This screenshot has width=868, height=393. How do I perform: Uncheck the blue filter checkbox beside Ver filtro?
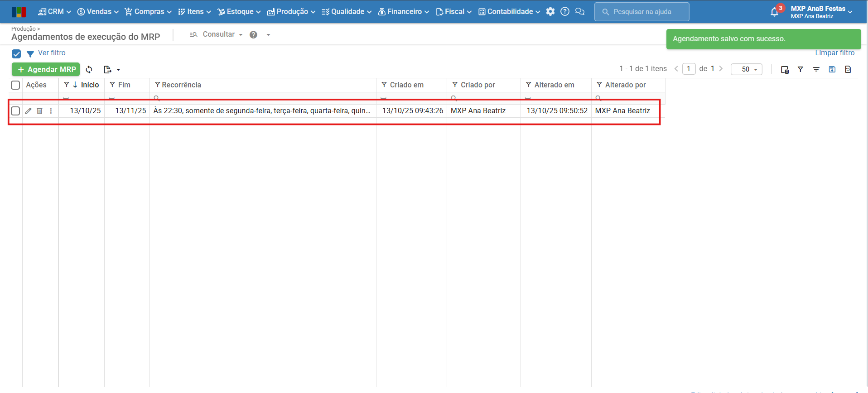[x=16, y=54]
